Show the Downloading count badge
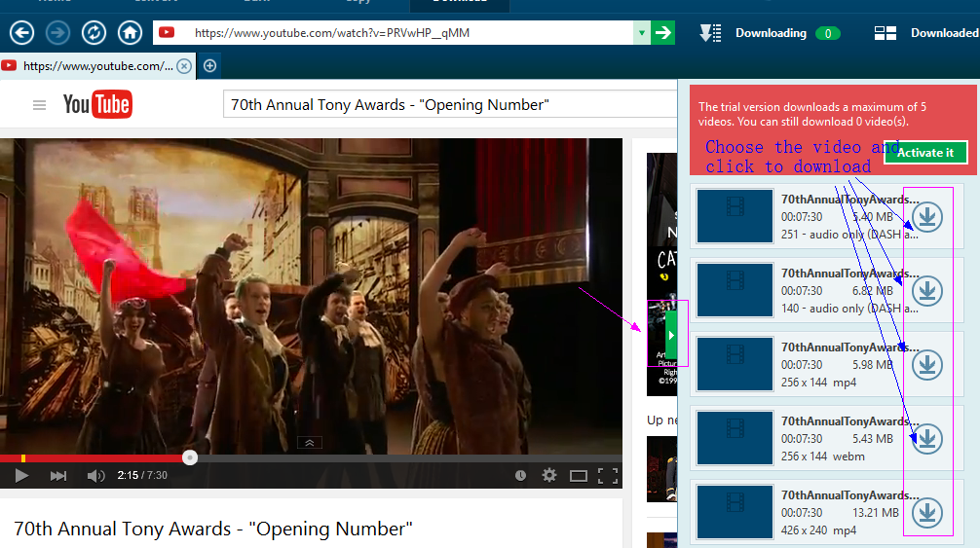 [827, 34]
